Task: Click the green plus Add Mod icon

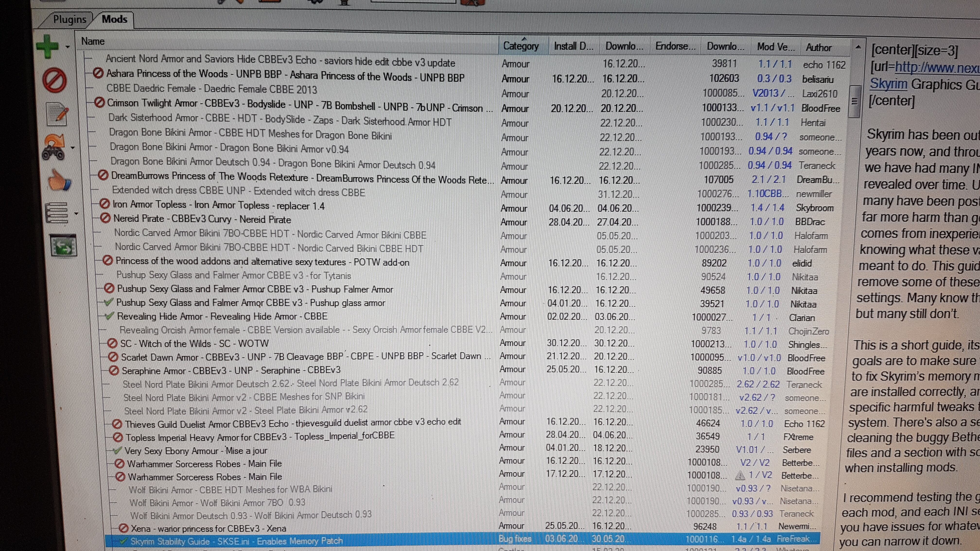Action: (x=48, y=46)
